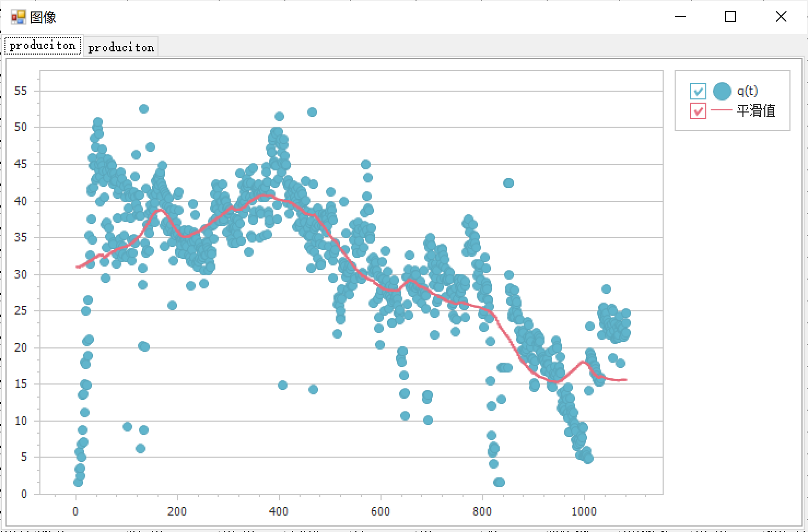
Task: Click y-axis label 15
Action: click(x=20, y=384)
